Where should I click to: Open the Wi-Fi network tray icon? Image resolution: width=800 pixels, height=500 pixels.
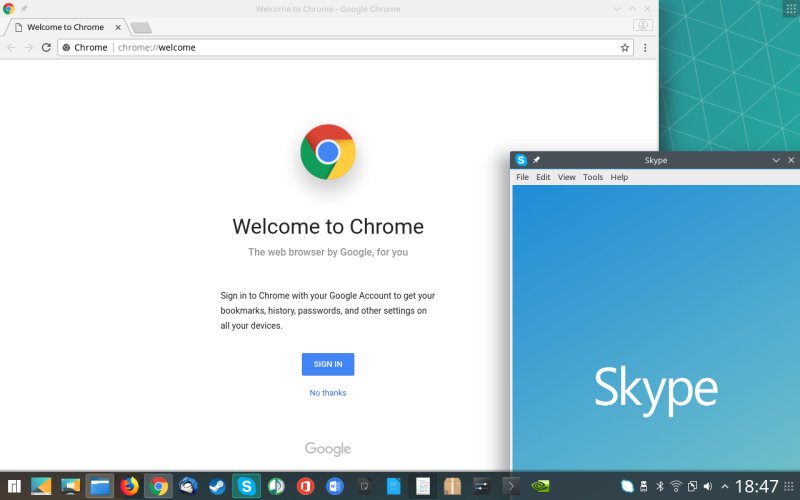(676, 486)
